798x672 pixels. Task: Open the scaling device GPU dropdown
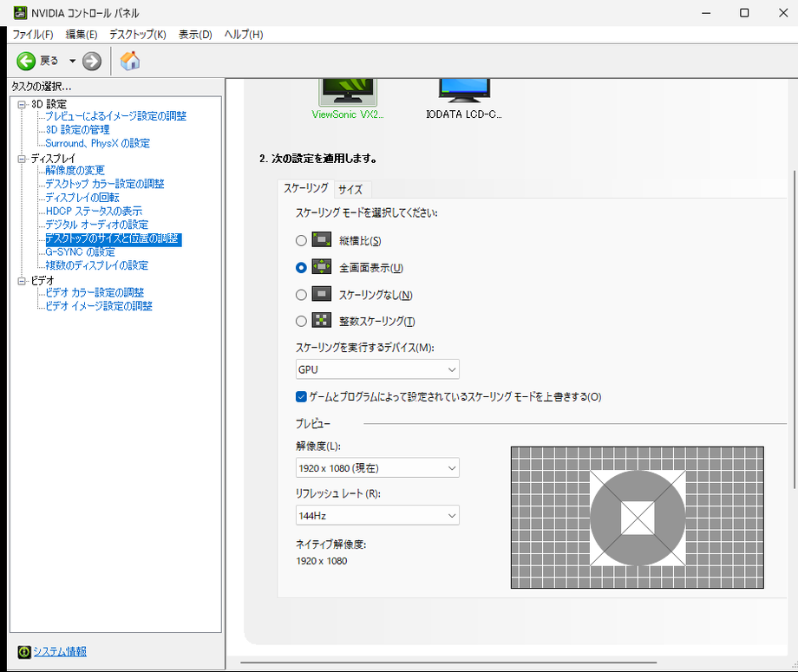click(377, 370)
